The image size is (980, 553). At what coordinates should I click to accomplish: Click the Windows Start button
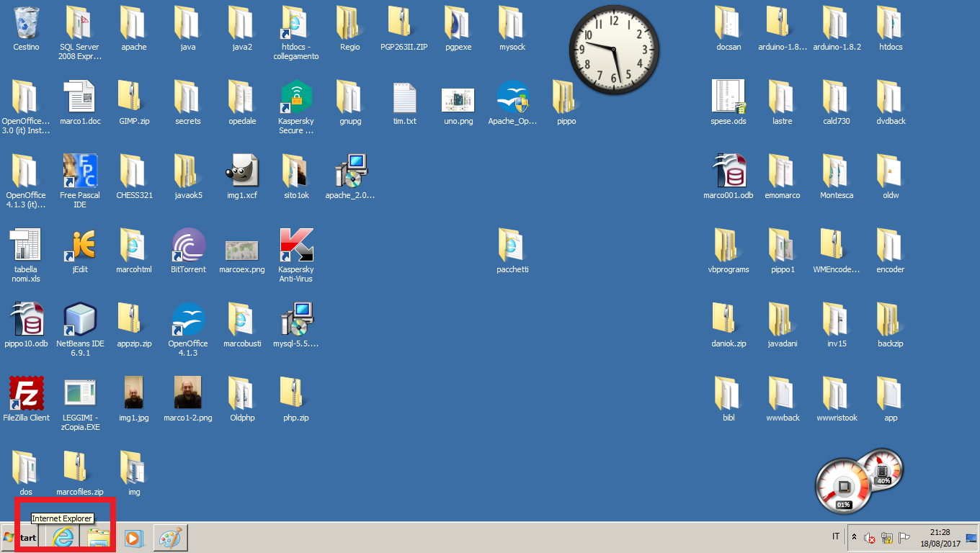(20, 538)
